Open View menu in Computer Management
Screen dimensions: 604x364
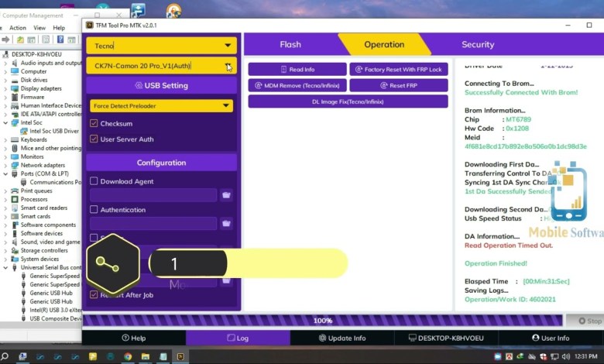[39, 28]
